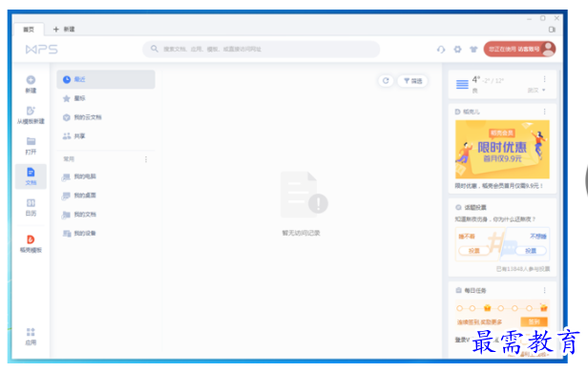This screenshot has width=588, height=372.
Task: Click the 4° temperature reading
Action: (x=476, y=79)
